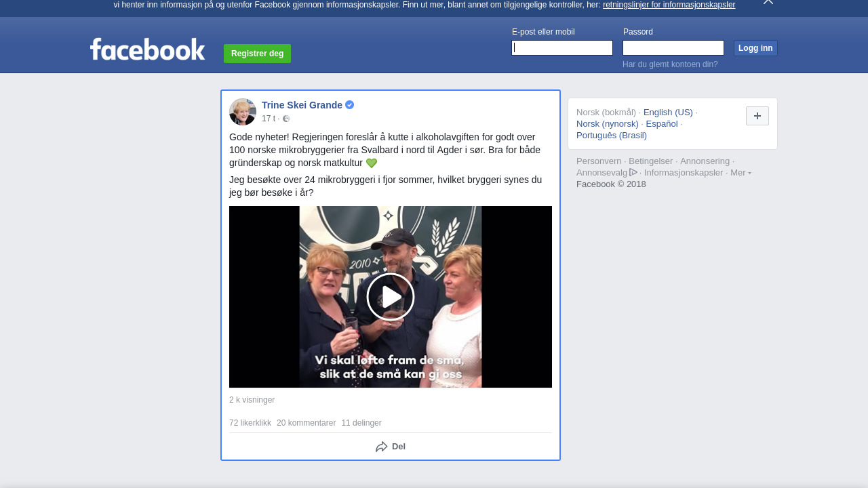Open the Informasjonskapsler footer link

684,173
